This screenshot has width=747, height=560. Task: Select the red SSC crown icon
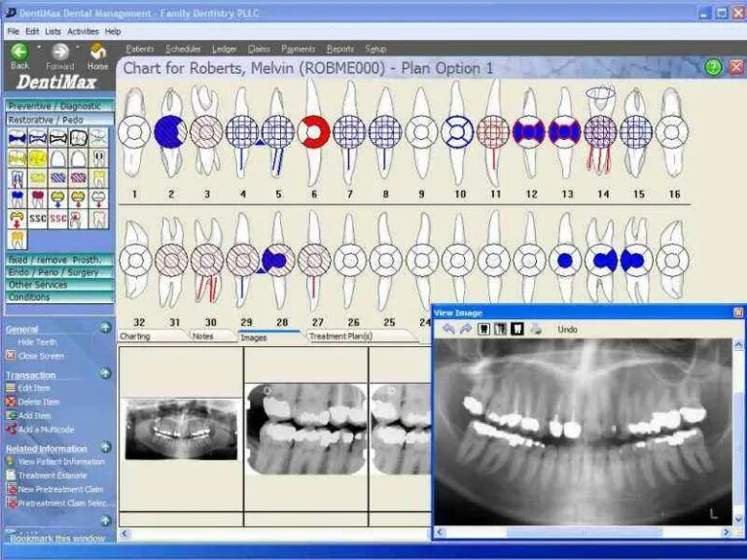coord(57,219)
